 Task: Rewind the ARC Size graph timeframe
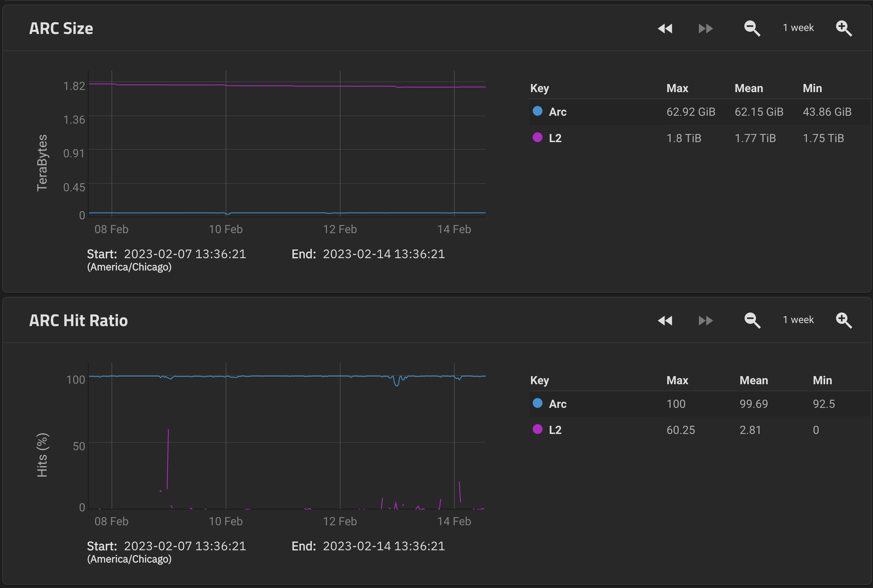(665, 29)
